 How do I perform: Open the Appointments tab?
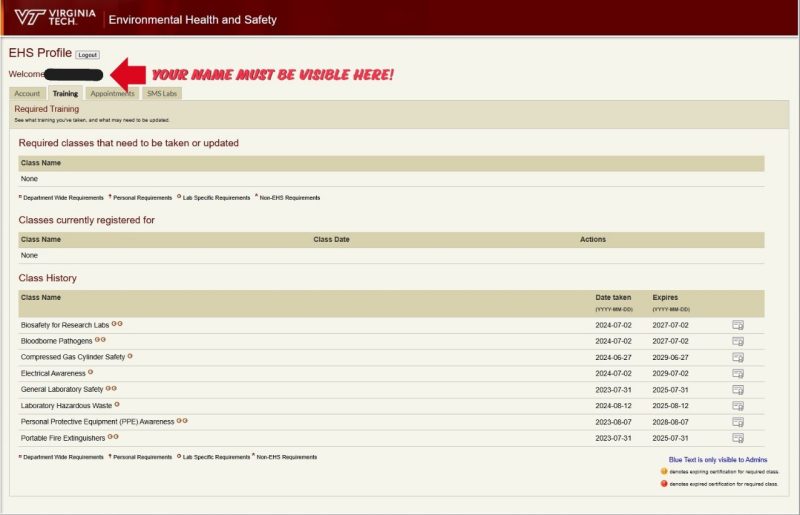[x=112, y=93]
